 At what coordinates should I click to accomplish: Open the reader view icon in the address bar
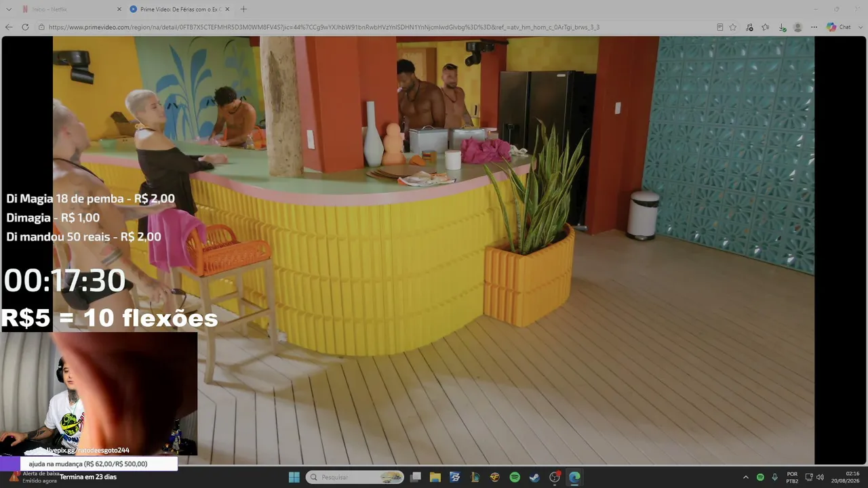click(720, 27)
